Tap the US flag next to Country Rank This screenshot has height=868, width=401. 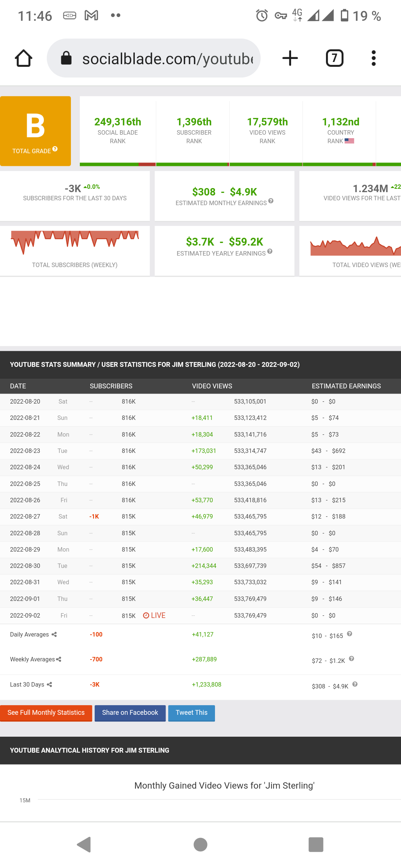pyautogui.click(x=349, y=141)
